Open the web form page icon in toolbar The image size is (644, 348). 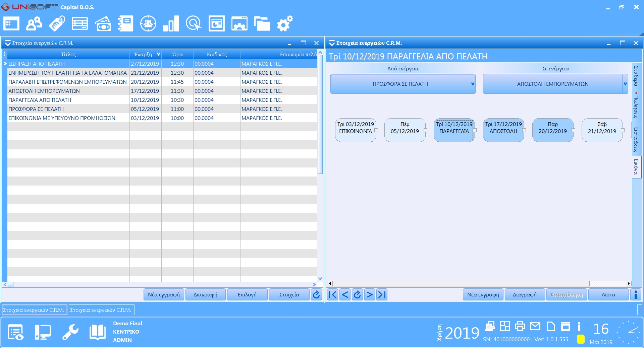tap(217, 24)
